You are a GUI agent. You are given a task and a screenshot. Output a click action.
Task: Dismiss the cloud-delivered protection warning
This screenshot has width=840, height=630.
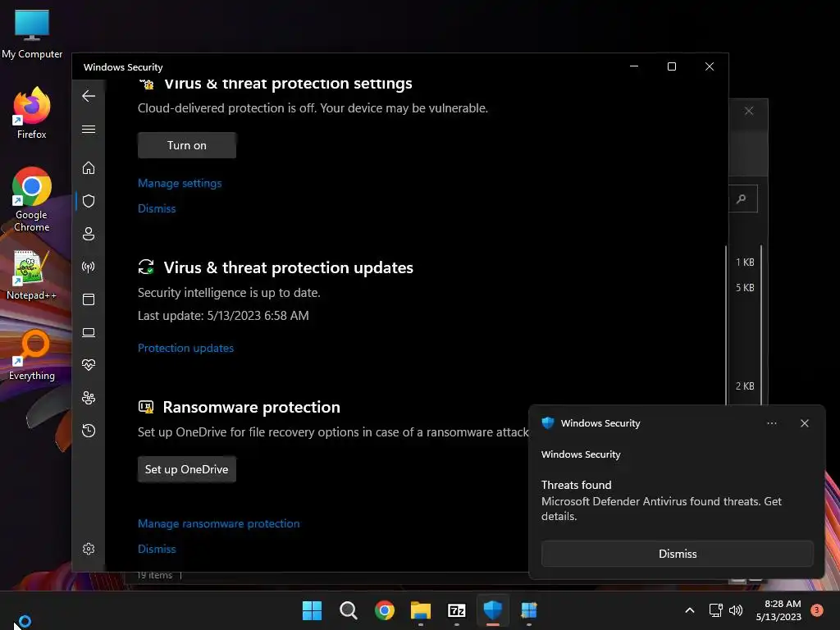tap(157, 208)
